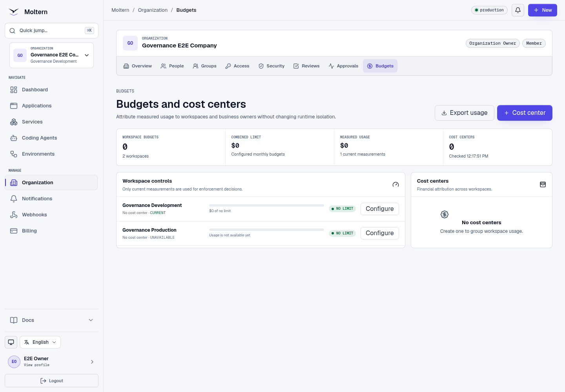This screenshot has height=392, width=565.
Task: Click the EO avatar of E2E Owner
Action: point(14,362)
